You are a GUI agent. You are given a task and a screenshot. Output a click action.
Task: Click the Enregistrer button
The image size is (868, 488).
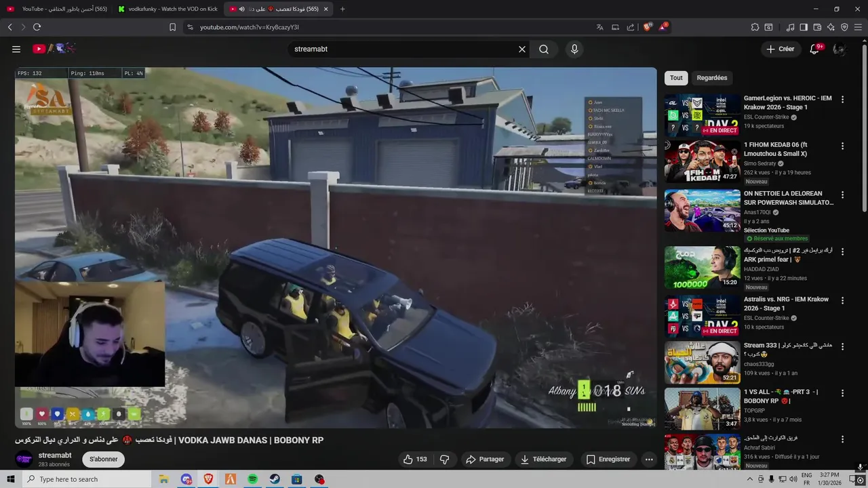pyautogui.click(x=608, y=460)
